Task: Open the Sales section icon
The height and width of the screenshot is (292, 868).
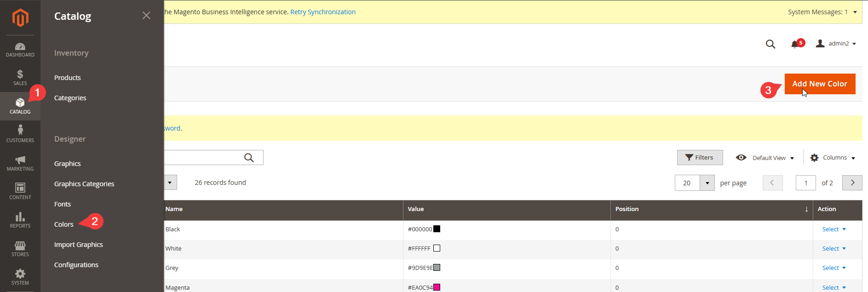Action: tap(20, 77)
